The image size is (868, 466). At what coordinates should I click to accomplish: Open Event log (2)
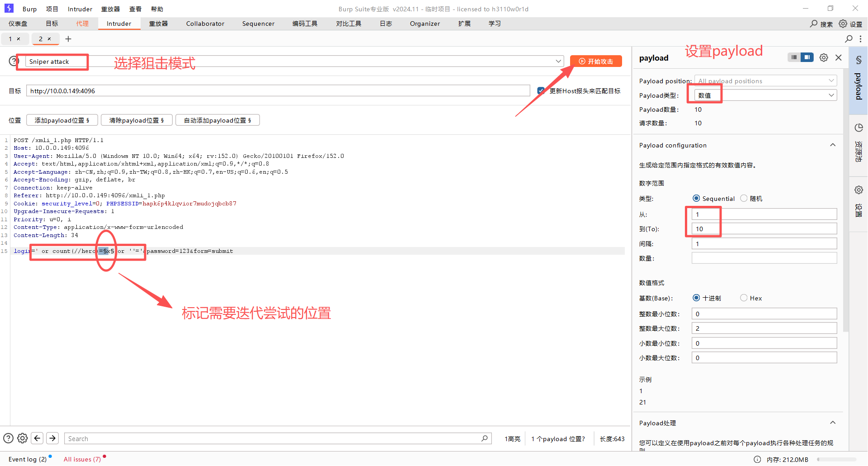click(x=28, y=459)
